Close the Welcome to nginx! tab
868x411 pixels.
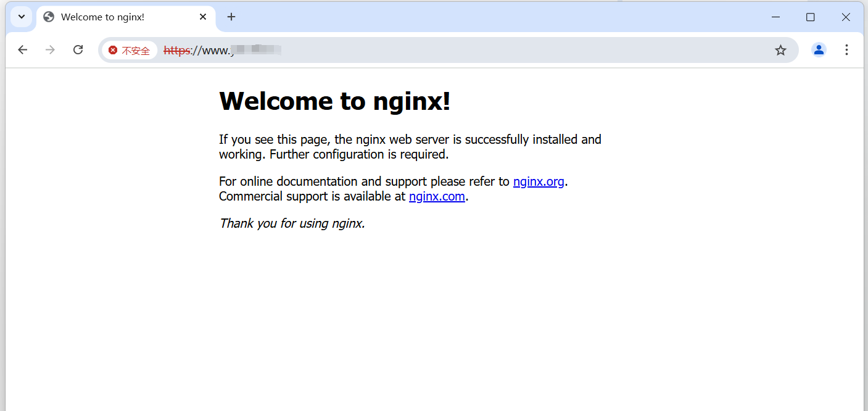(203, 17)
